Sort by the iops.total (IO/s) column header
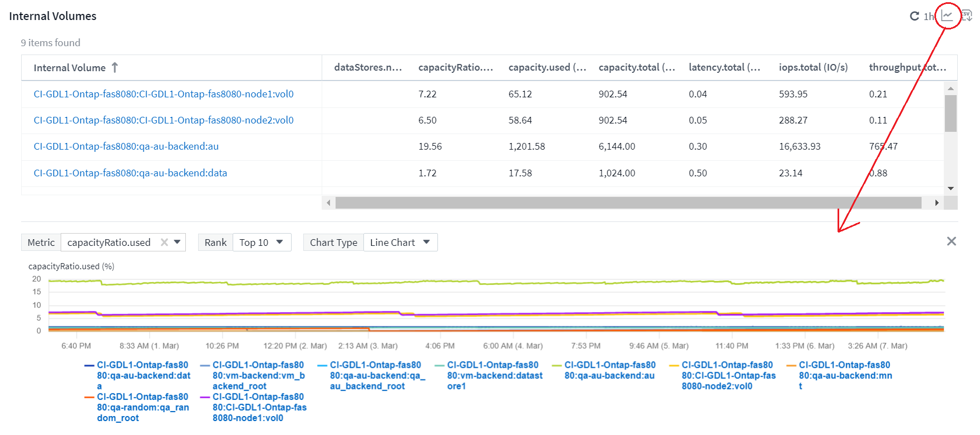The width and height of the screenshot is (980, 435). (813, 67)
